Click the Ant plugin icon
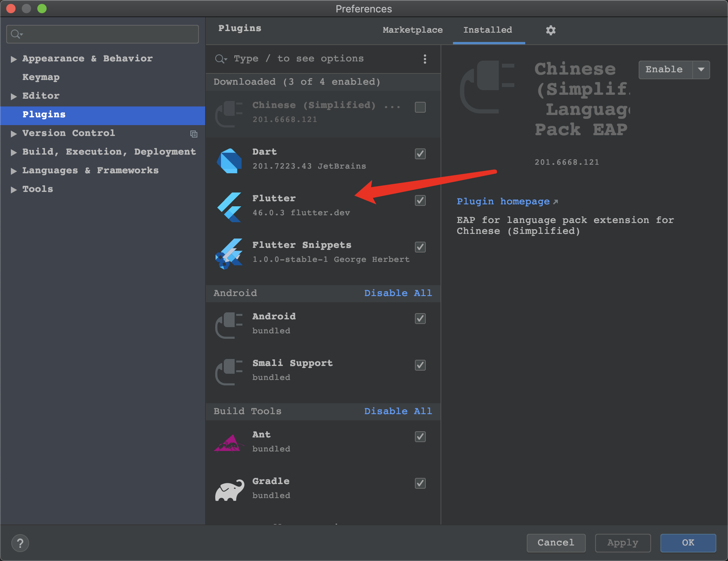 [229, 443]
